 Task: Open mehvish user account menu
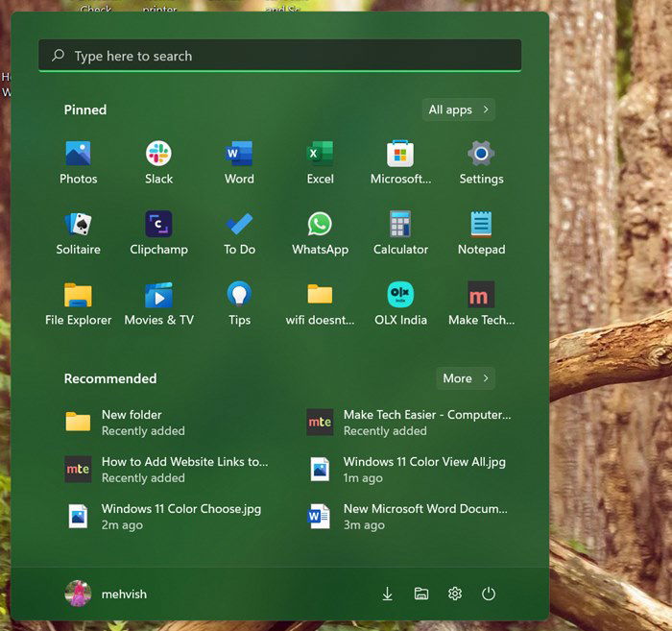point(106,594)
